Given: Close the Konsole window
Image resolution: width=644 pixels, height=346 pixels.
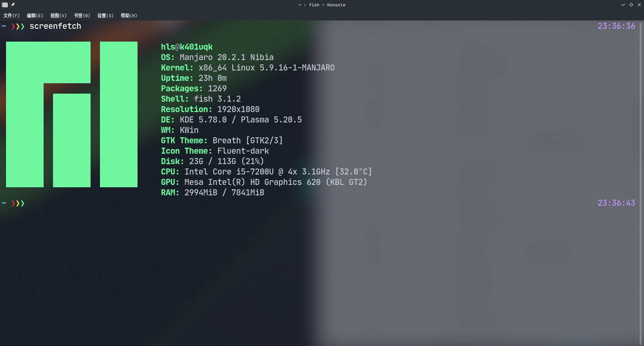Looking at the screenshot, I should tap(639, 5).
